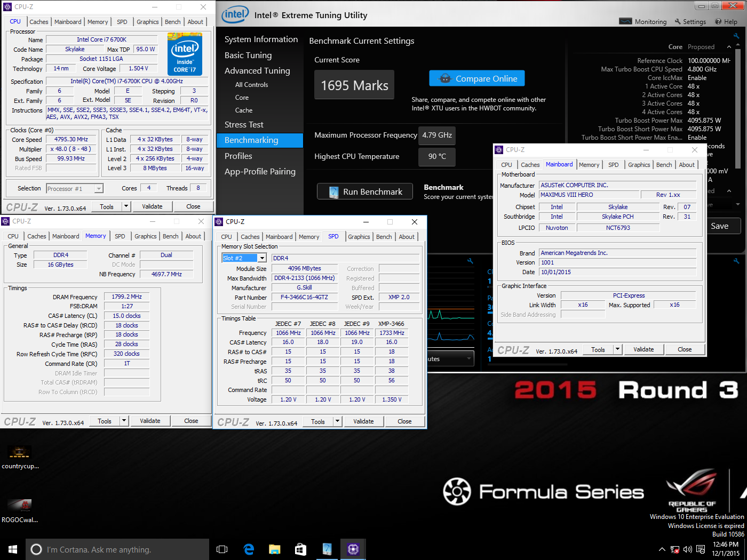Click the MAXIMUS VIII HERO model field
This screenshot has width=747, height=560.
pyautogui.click(x=588, y=195)
